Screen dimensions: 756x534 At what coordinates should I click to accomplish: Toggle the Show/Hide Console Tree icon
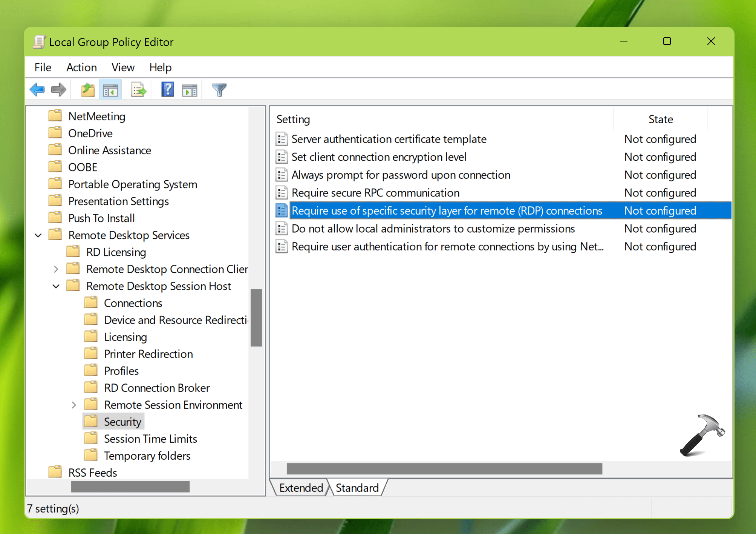click(110, 90)
